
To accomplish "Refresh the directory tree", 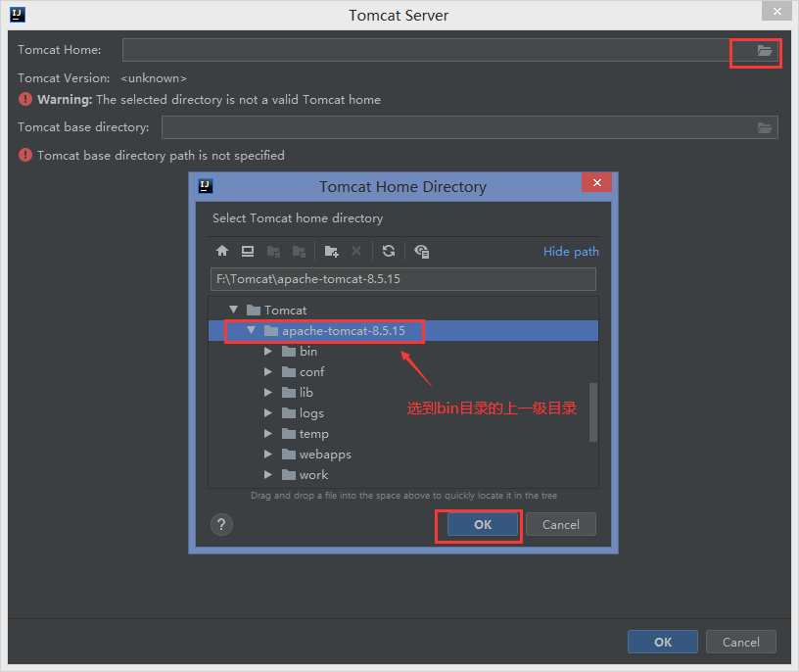I will click(389, 251).
